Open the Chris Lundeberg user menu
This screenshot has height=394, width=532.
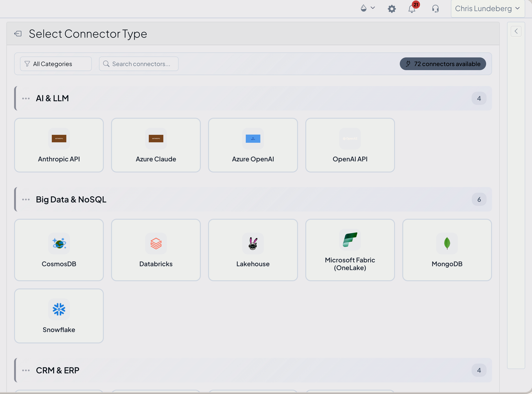point(488,9)
